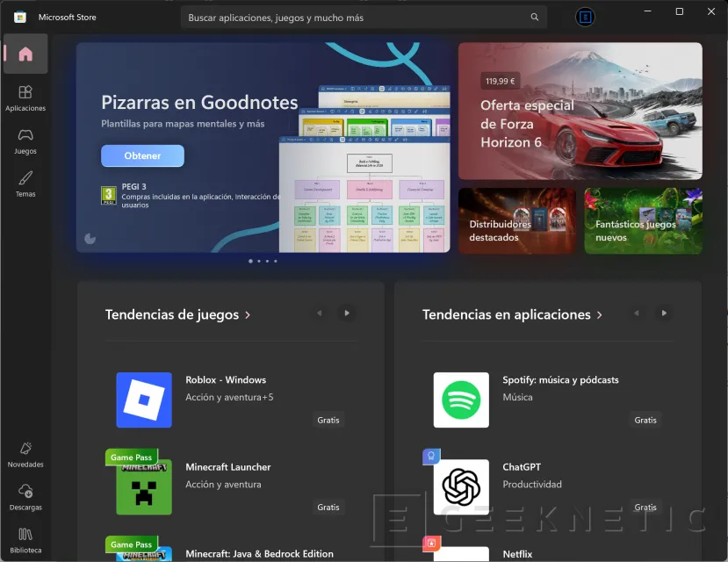Open ChatGPT title text
Image resolution: width=728 pixels, height=562 pixels.
(522, 467)
